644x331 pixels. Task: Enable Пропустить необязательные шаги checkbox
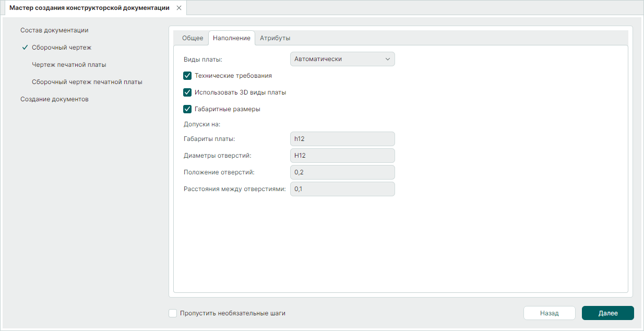(x=173, y=313)
